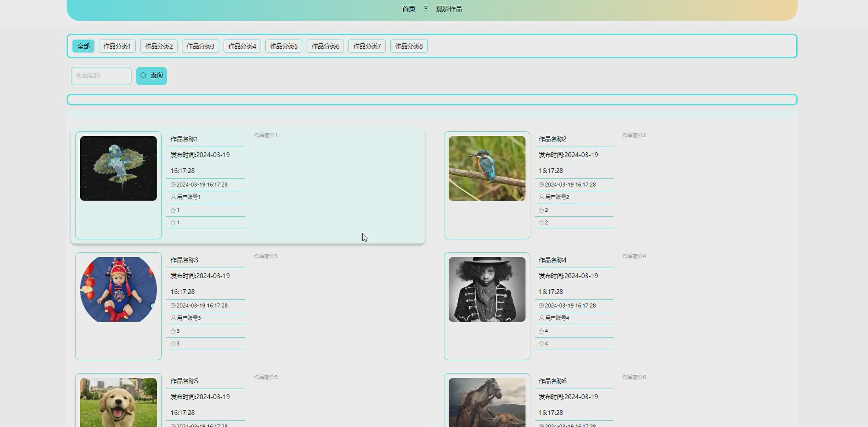Filter by 作品分类3
Viewport: 868px width, 427px height.
[x=200, y=46]
